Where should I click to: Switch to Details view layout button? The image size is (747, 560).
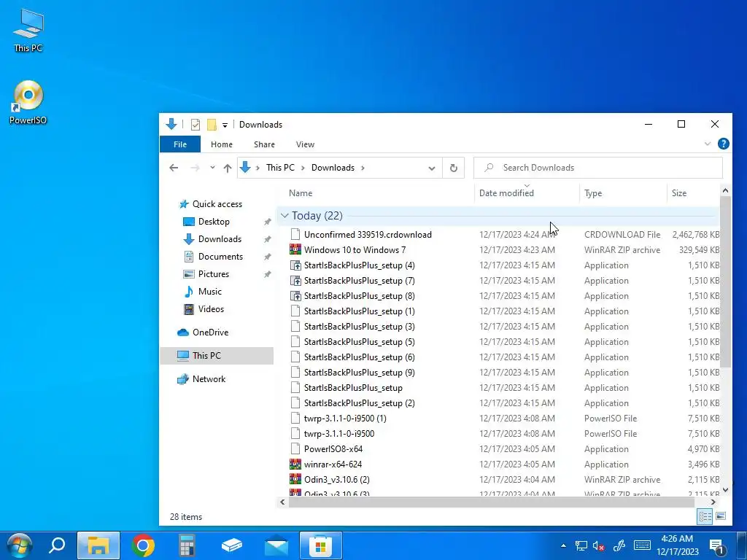[705, 516]
